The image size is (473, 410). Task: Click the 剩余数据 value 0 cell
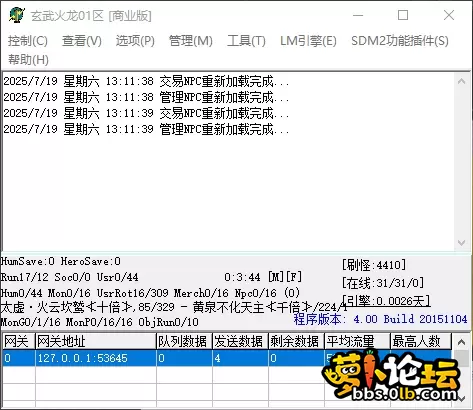pos(296,358)
